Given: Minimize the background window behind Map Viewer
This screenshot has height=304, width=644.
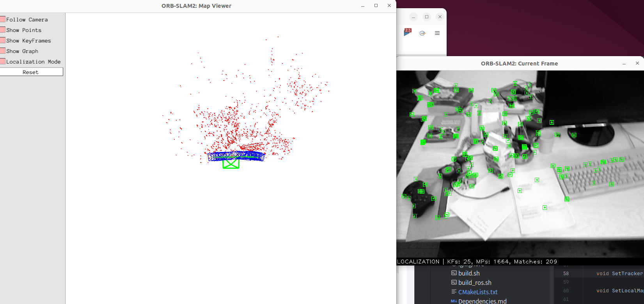Looking at the screenshot, I should [x=413, y=17].
